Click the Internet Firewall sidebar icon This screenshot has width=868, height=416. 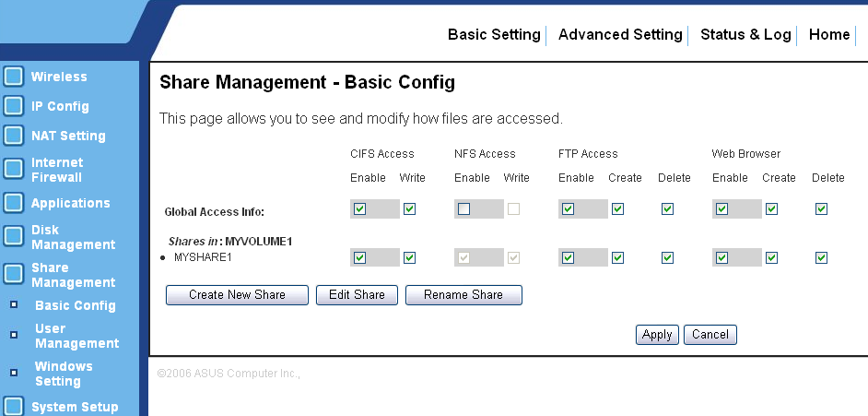tap(13, 169)
